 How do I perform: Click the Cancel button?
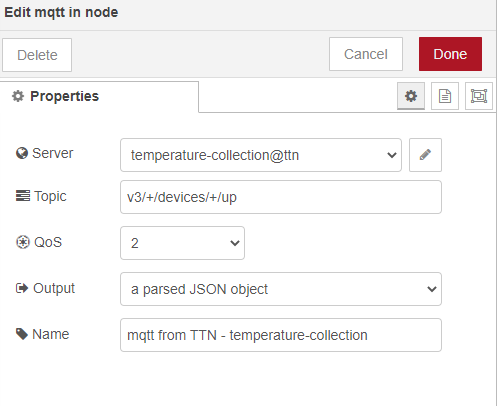tap(366, 54)
